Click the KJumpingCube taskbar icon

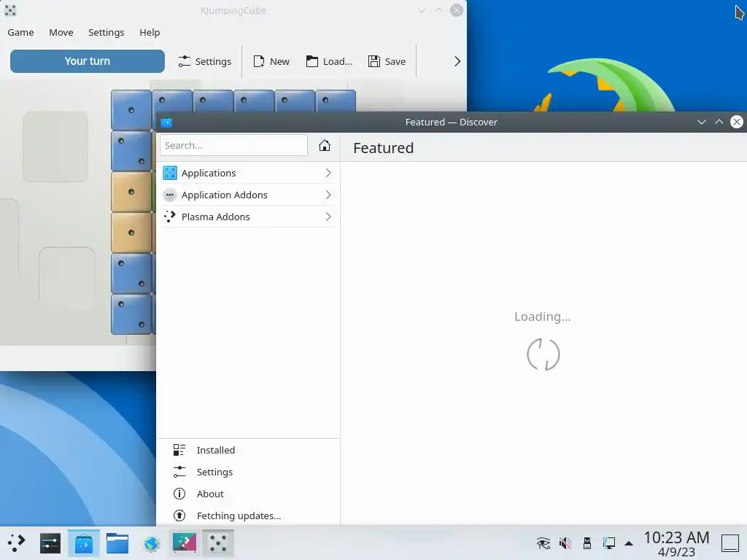(x=217, y=542)
